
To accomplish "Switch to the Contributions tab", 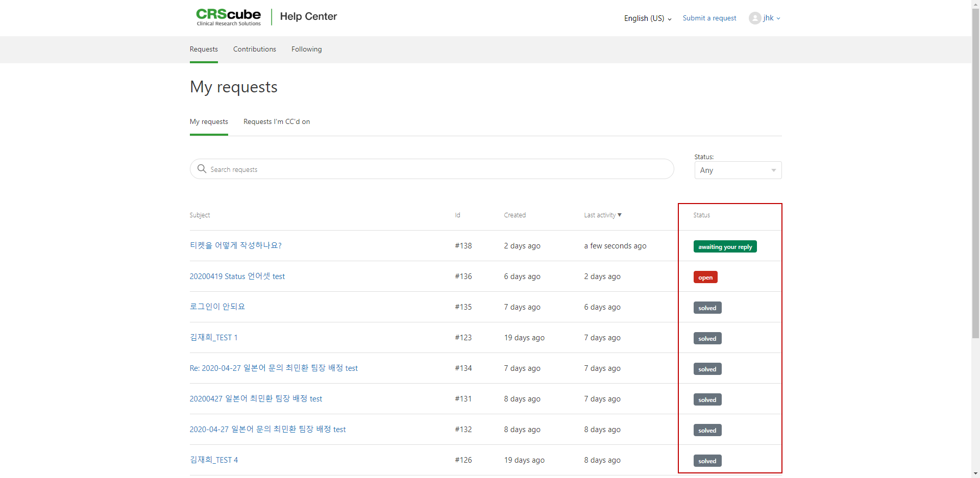I will [254, 49].
